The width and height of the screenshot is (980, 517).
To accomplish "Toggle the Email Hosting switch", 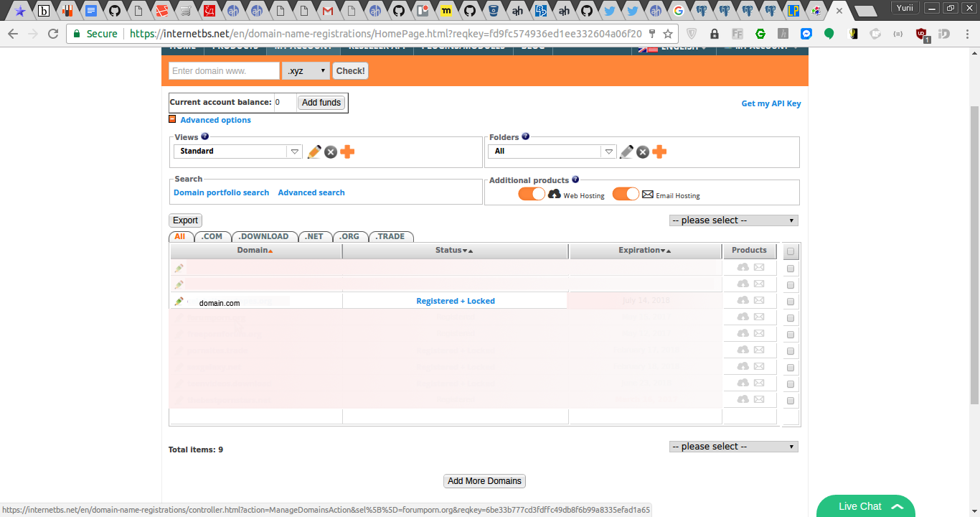I will [626, 194].
